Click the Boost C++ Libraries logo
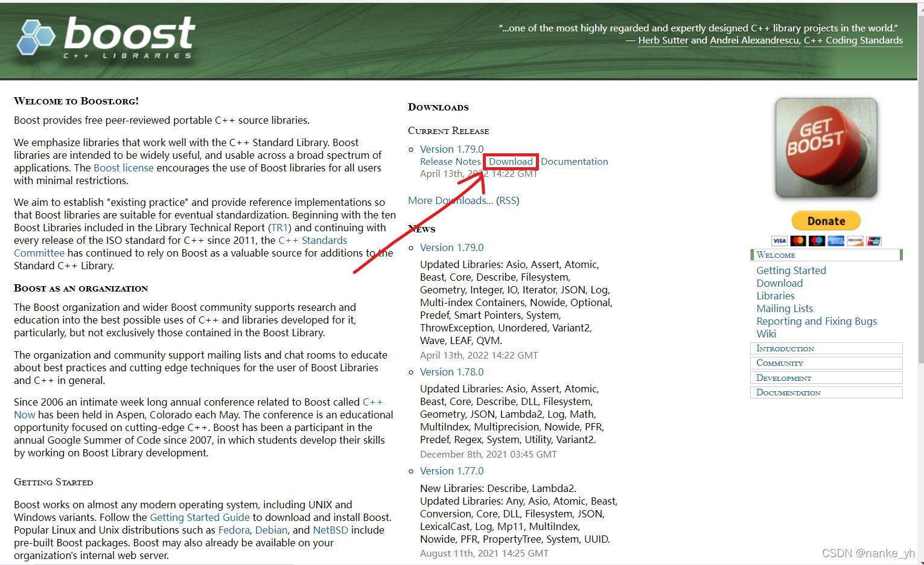The image size is (924, 565). 106,38
